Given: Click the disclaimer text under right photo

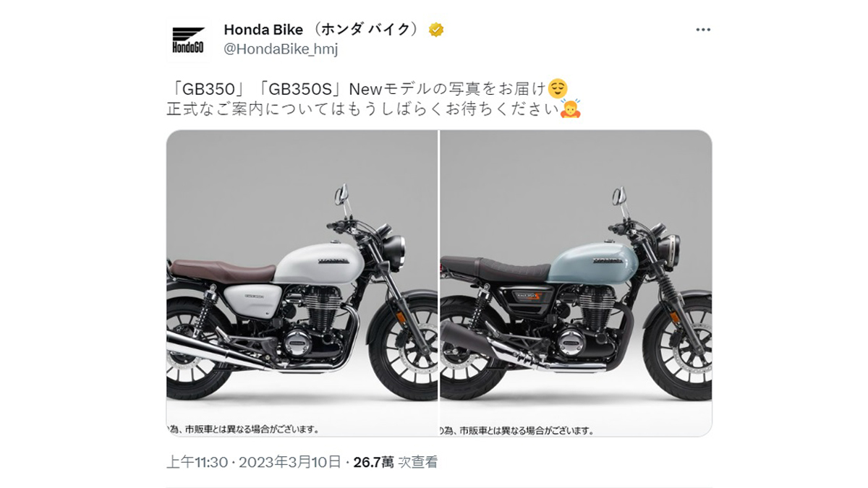Looking at the screenshot, I should tap(516, 430).
